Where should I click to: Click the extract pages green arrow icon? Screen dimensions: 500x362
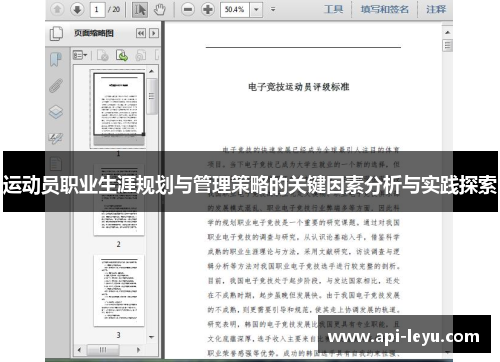[122, 55]
